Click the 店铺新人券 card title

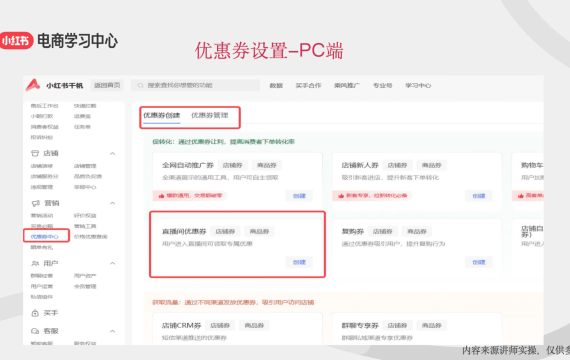[x=360, y=165]
